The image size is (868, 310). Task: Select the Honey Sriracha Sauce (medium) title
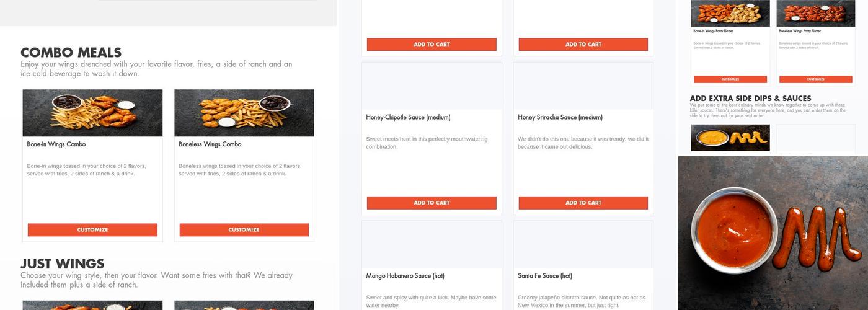(560, 117)
